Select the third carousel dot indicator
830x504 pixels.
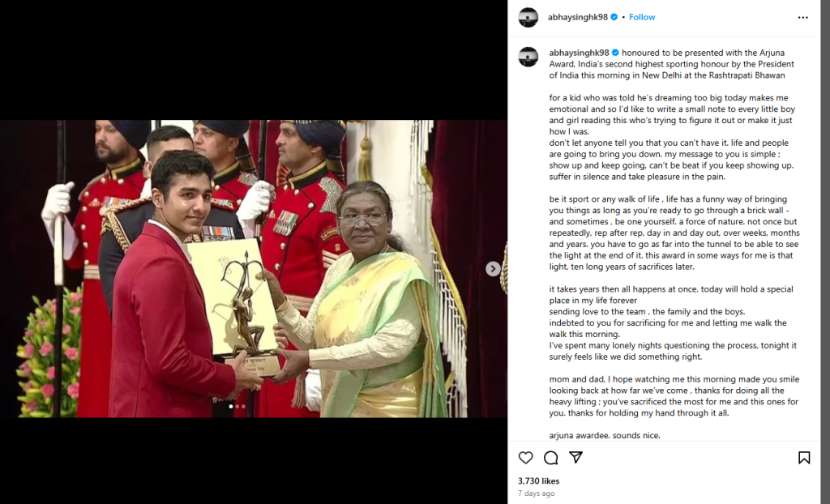[243, 407]
